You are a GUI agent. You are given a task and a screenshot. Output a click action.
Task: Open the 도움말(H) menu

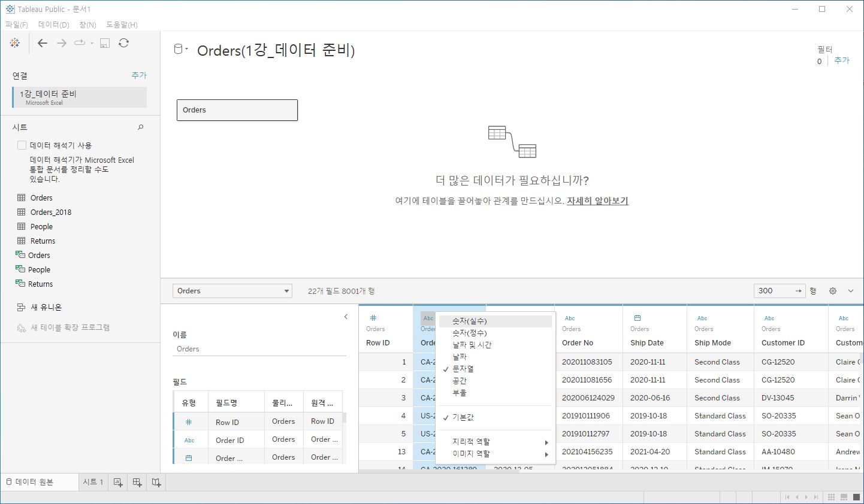coord(122,25)
